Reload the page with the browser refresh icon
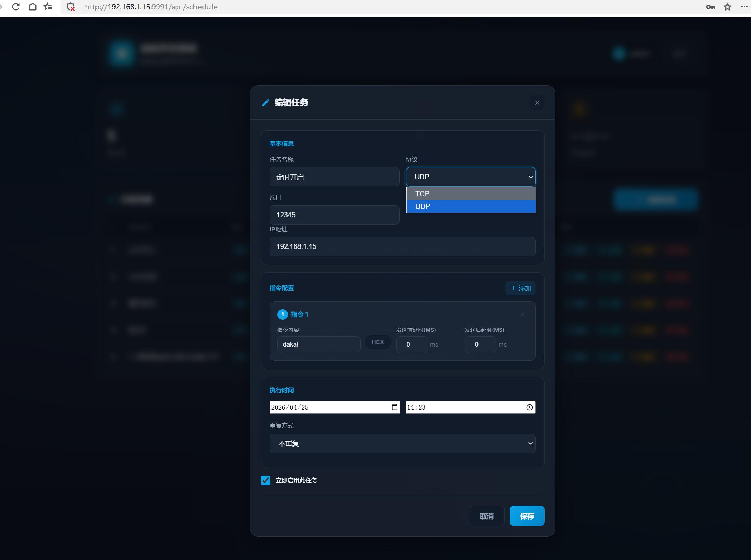 pyautogui.click(x=15, y=7)
